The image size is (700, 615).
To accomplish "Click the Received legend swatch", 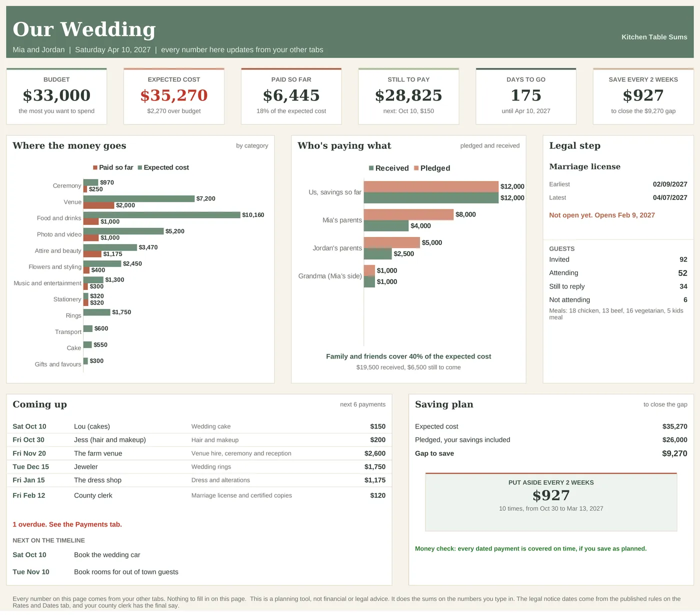I will (371, 168).
